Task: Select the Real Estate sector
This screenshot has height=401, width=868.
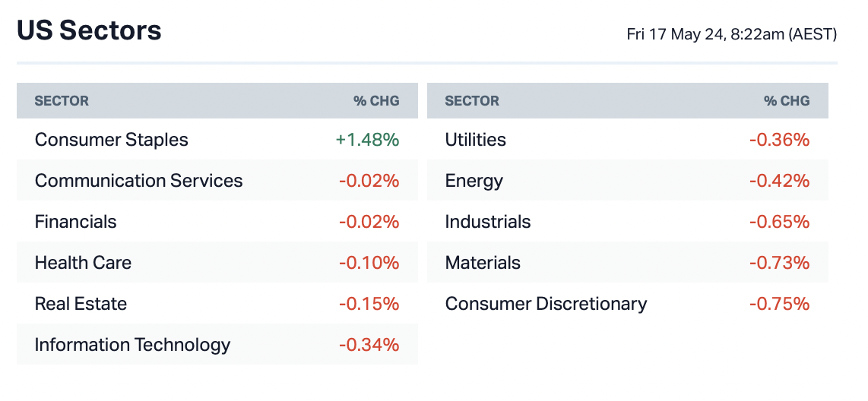Action: pos(81,304)
